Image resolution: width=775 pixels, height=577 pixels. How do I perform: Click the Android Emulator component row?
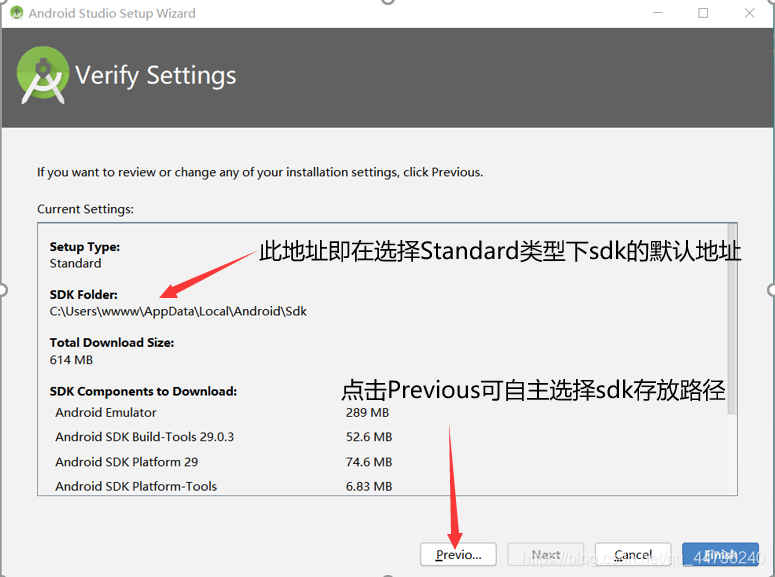[222, 412]
